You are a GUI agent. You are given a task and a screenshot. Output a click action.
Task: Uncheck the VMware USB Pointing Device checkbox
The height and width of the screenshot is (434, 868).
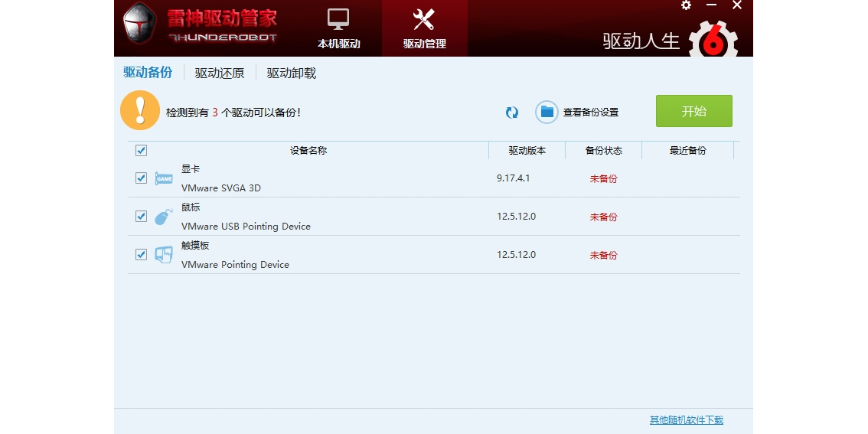pyautogui.click(x=141, y=216)
